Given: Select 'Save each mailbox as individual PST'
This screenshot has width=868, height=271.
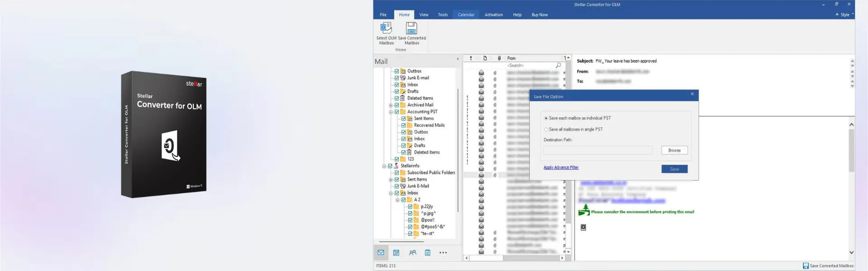Looking at the screenshot, I should coord(546,118).
